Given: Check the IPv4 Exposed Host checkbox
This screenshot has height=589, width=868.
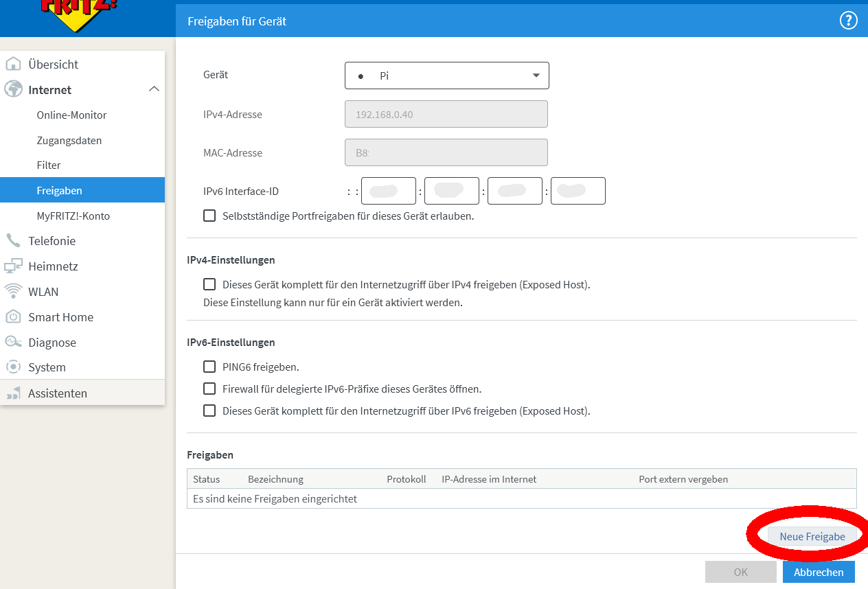Looking at the screenshot, I should (209, 284).
